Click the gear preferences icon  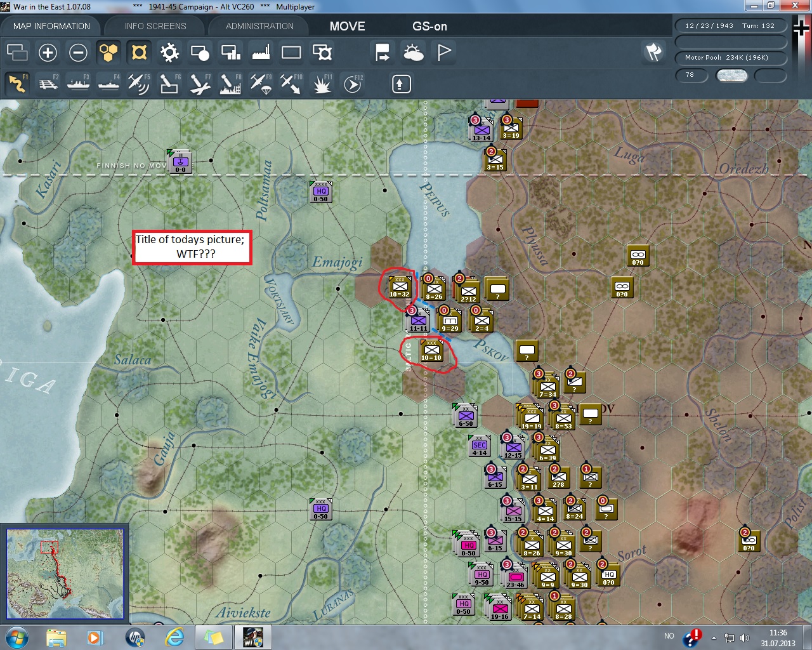(x=169, y=52)
